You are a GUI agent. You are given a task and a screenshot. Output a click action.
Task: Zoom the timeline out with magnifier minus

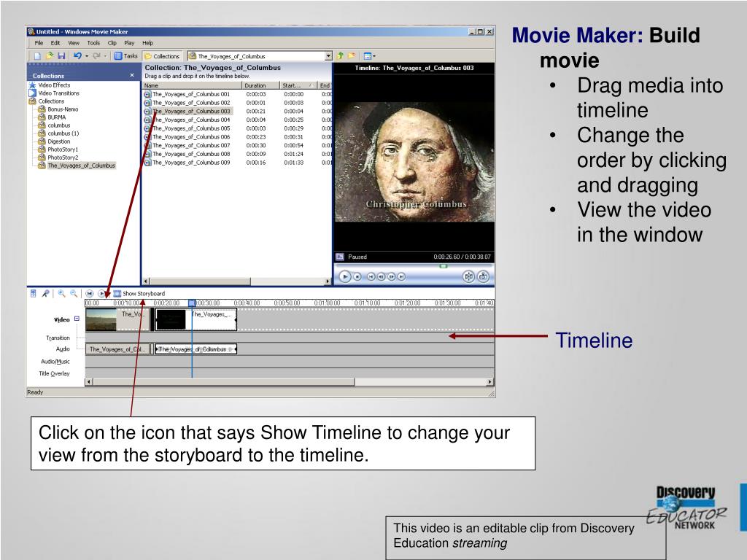point(74,293)
